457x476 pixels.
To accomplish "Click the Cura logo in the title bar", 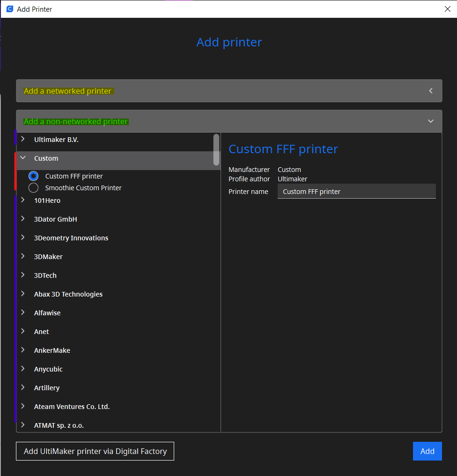I will [10, 9].
